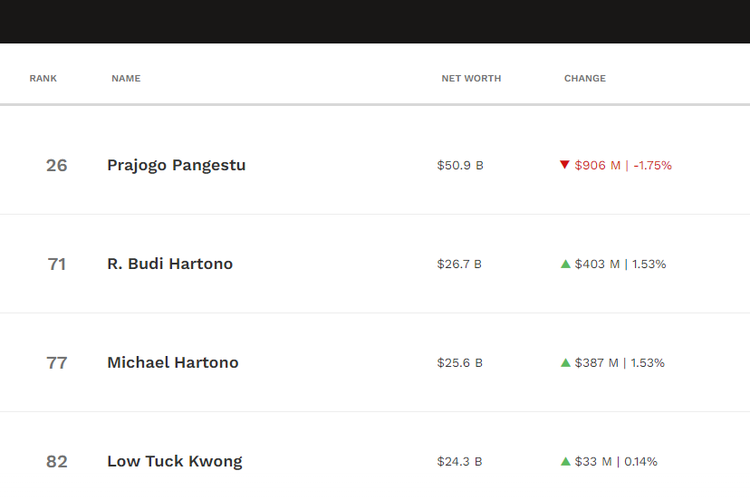Open R. Budi Hartono's profile
Screen dimensions: 750x500
(x=170, y=264)
